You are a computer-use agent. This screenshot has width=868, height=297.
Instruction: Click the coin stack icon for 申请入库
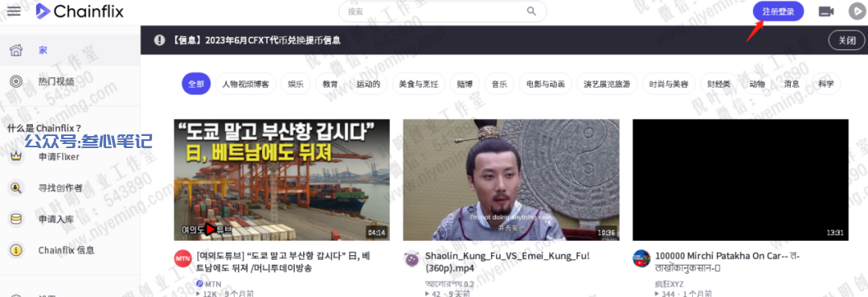[16, 219]
